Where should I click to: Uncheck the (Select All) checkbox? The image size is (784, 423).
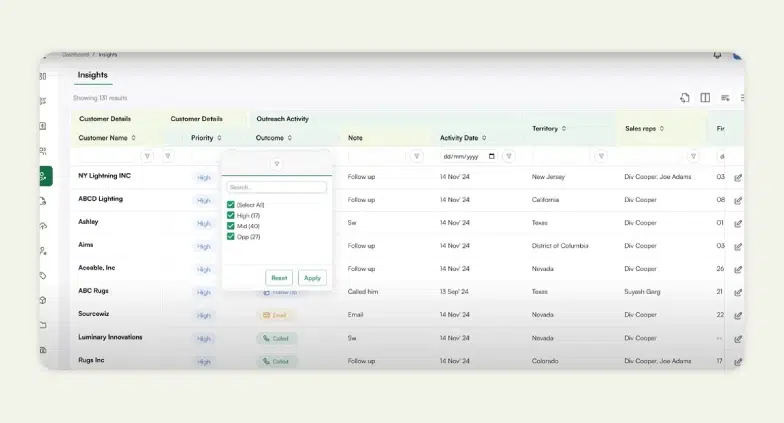point(231,205)
